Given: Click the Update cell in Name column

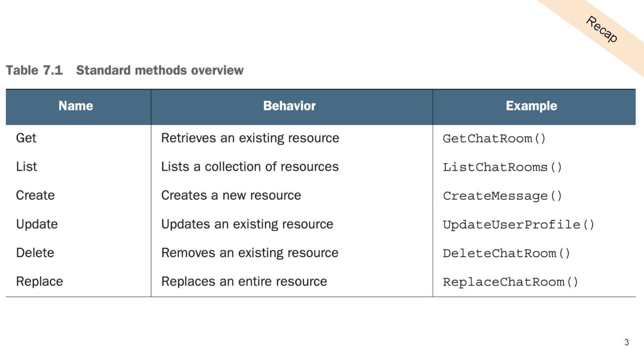Looking at the screenshot, I should click(x=37, y=224).
